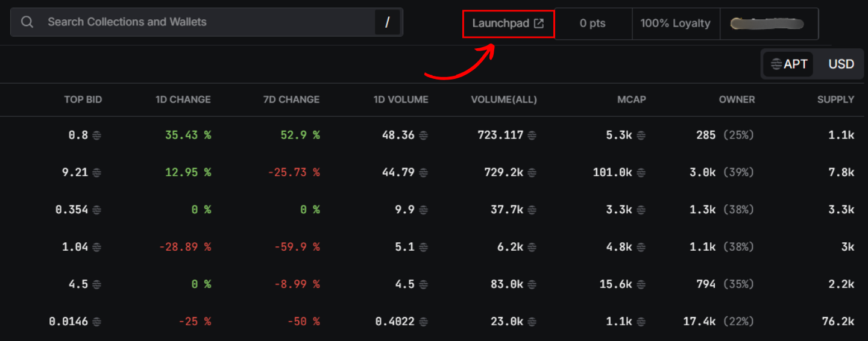Click the 100% Loyalty button
The height and width of the screenshot is (341, 868).
pos(675,23)
